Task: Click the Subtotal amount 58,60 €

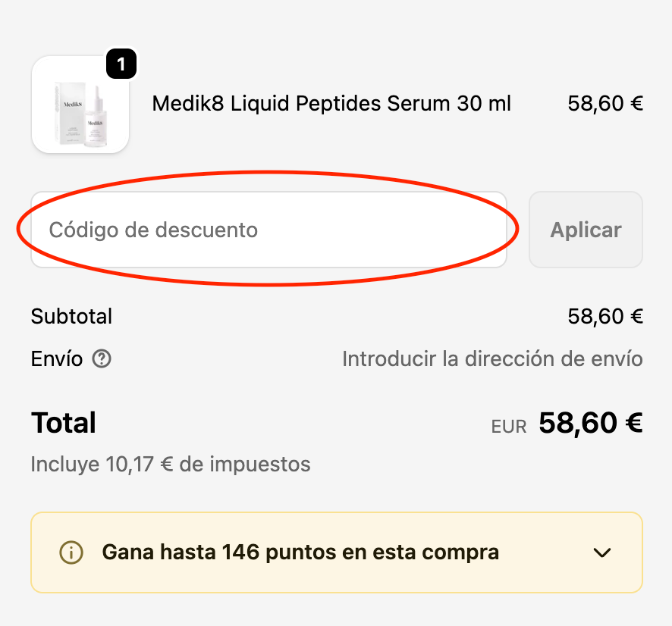Action: coord(605,316)
